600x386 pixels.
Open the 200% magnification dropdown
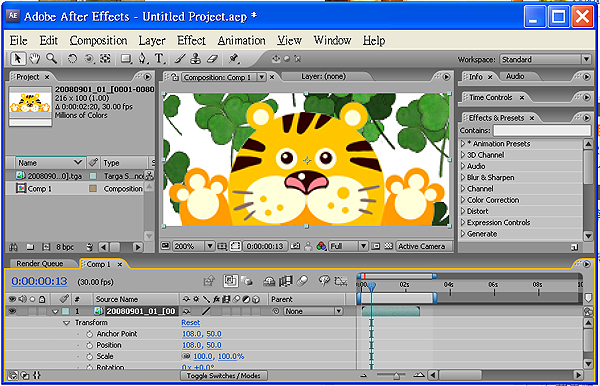(193, 246)
